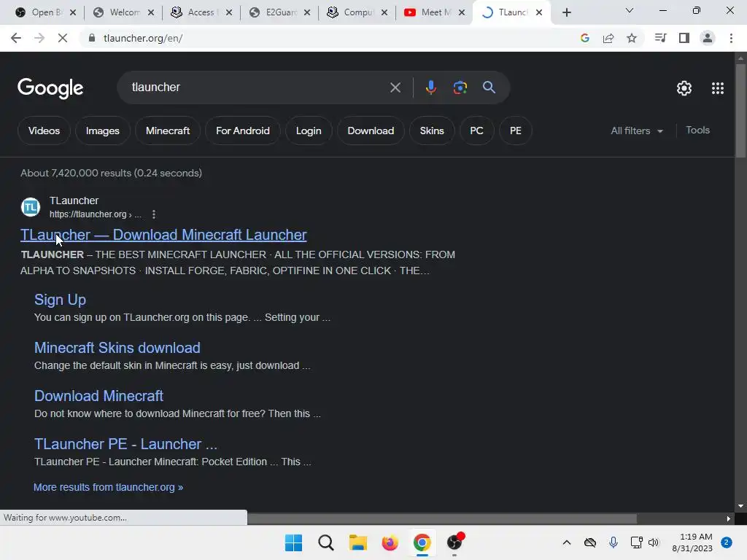Click the TLauncher site favicon

(x=31, y=207)
